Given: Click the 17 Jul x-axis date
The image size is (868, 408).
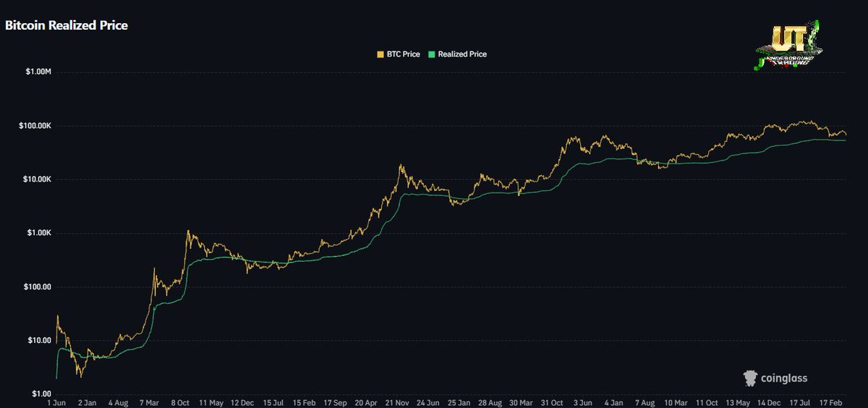Looking at the screenshot, I should [x=801, y=401].
